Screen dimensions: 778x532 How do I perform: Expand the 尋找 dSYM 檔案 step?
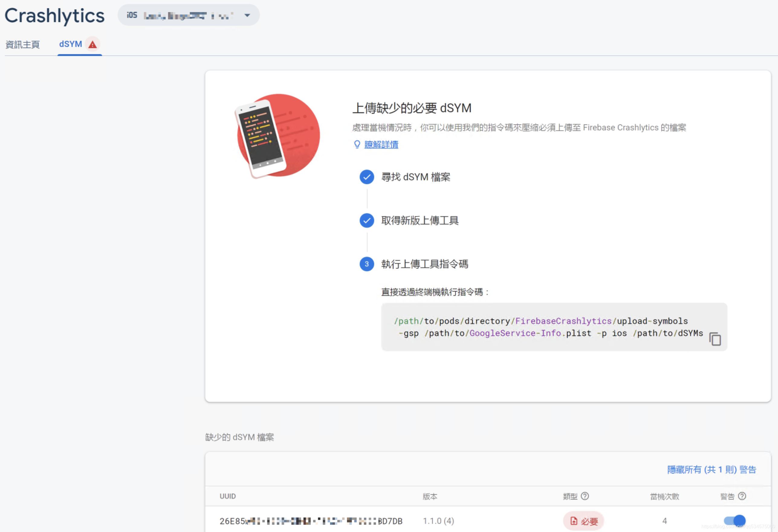coord(415,177)
